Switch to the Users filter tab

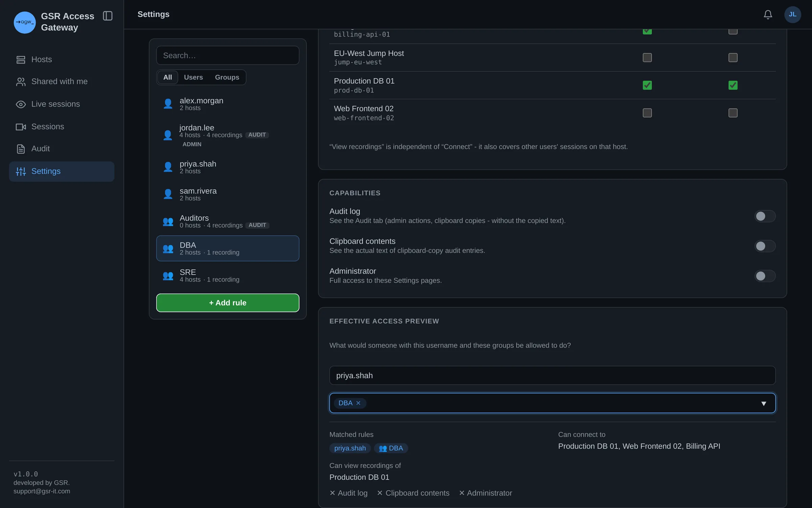pyautogui.click(x=193, y=77)
